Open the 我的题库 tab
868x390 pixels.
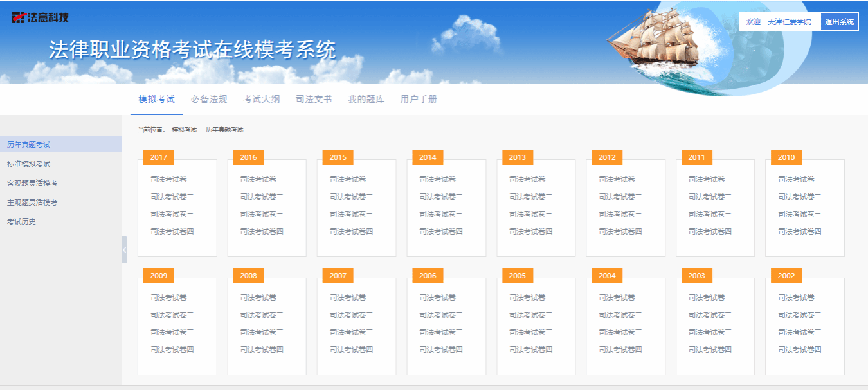(366, 99)
